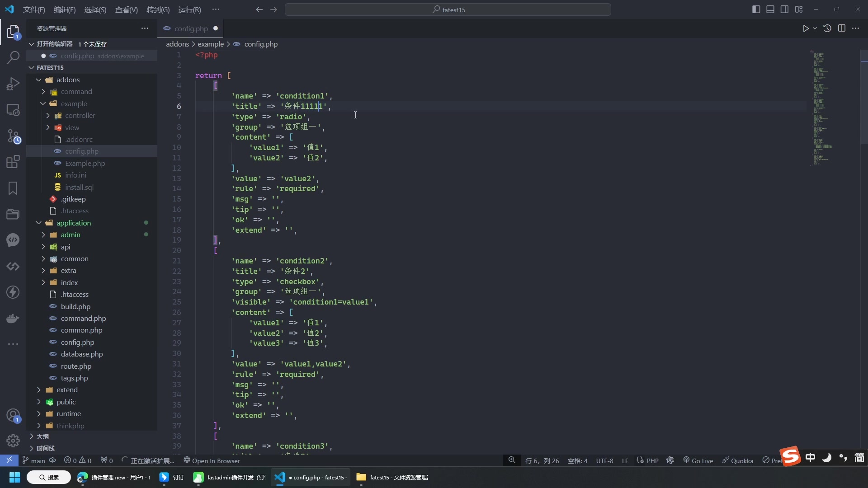Click the fatest15 command center search box
This screenshot has width=868, height=488.
click(x=448, y=9)
